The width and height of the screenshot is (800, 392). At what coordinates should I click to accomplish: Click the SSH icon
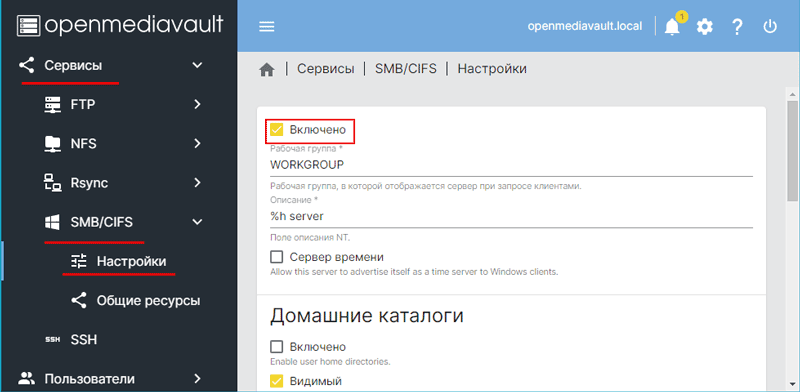53,340
